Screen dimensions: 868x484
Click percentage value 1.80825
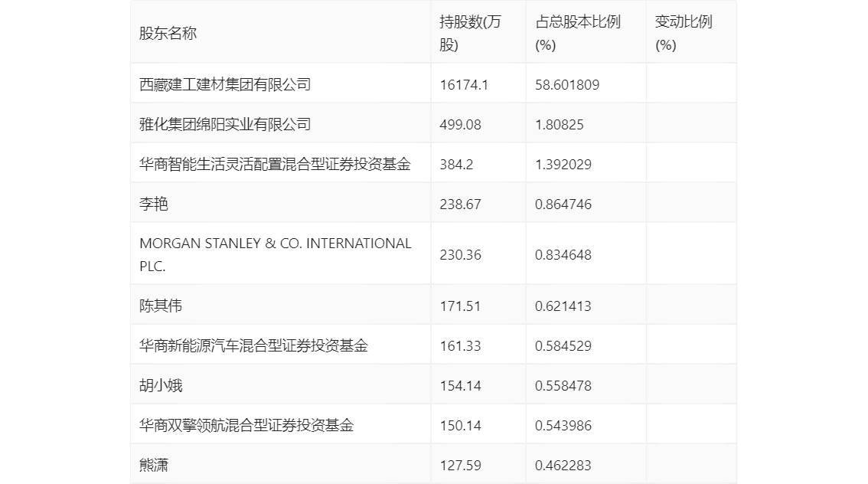559,125
